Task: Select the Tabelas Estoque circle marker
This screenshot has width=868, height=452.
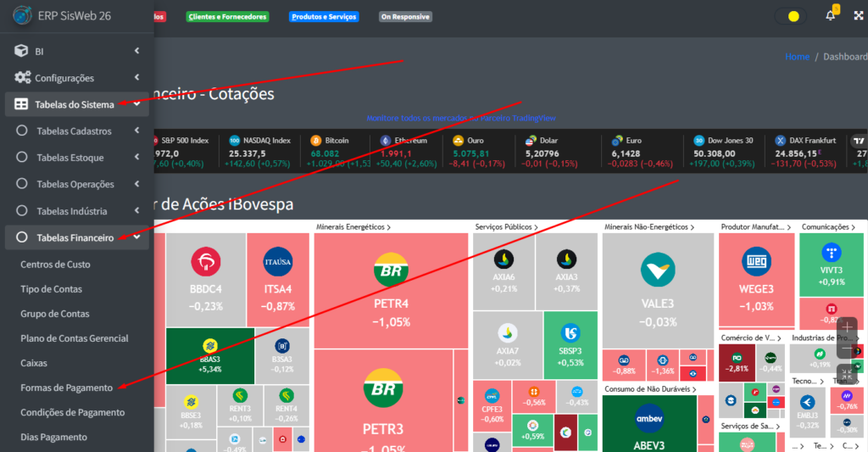Action: tap(22, 158)
